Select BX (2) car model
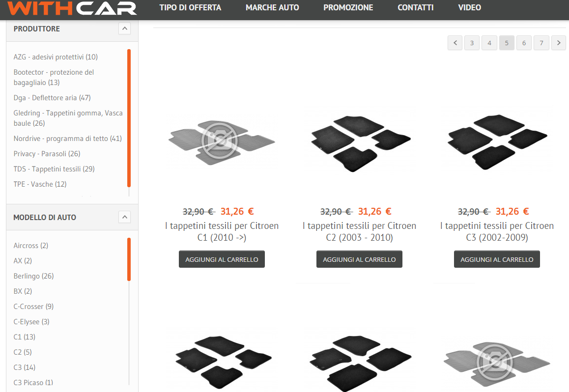This screenshot has height=392, width=569. (x=23, y=291)
